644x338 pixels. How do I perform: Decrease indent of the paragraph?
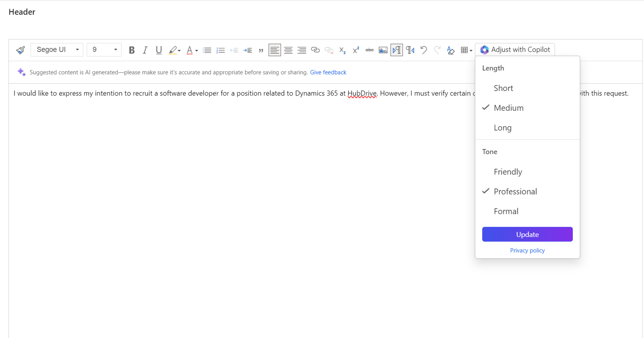pos(234,50)
